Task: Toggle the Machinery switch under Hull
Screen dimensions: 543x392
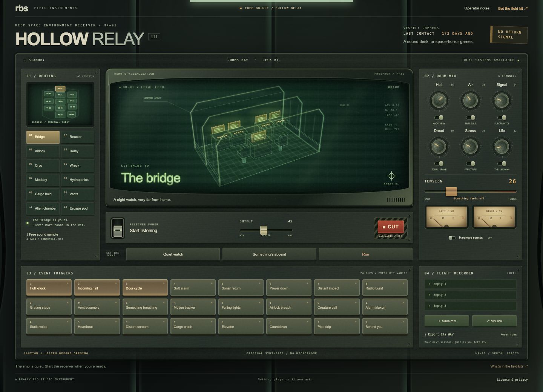Action: click(439, 117)
